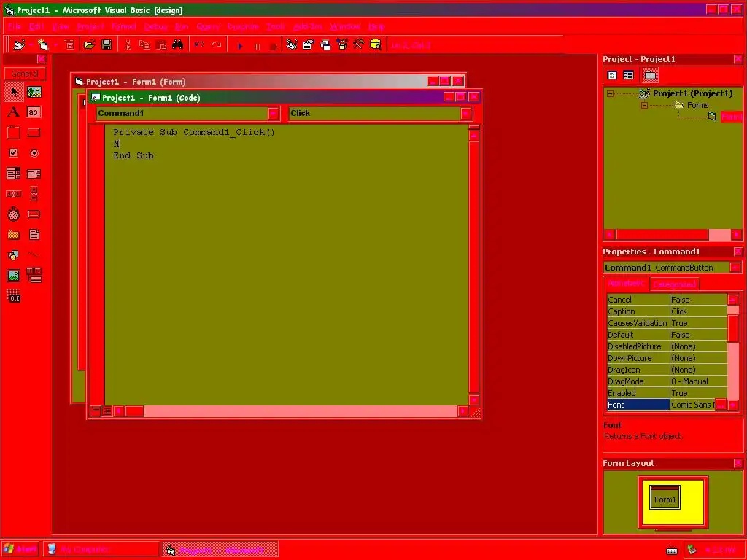
Task: Select the Label control tool
Action: pos(14,112)
